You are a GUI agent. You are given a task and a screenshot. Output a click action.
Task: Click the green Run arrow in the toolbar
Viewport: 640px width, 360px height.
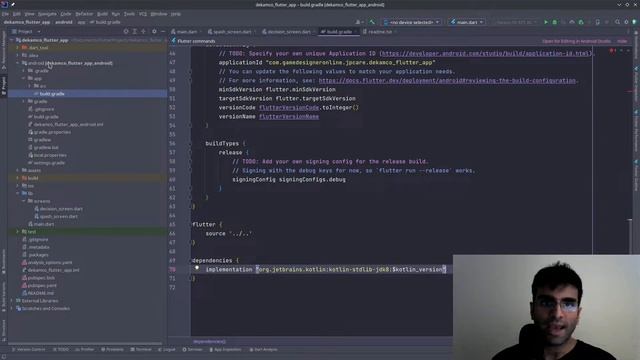point(546,22)
